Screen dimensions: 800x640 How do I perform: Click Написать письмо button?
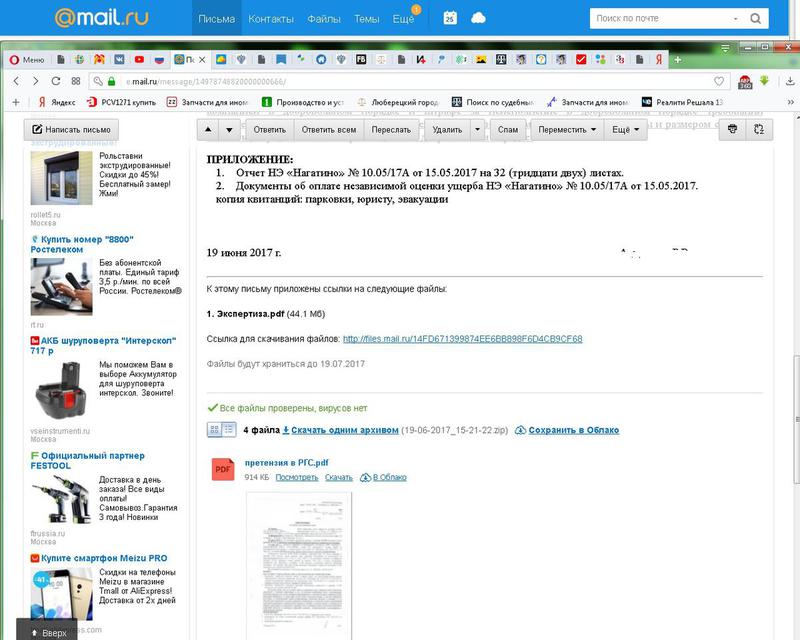click(x=71, y=130)
